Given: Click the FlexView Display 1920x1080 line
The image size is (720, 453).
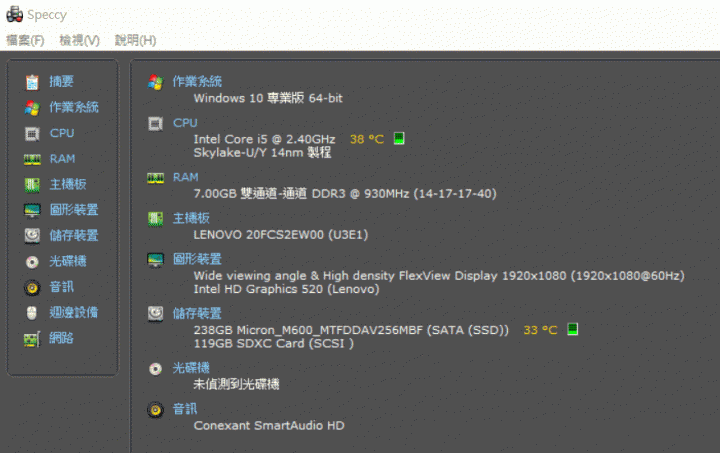Looking at the screenshot, I should click(x=439, y=276).
